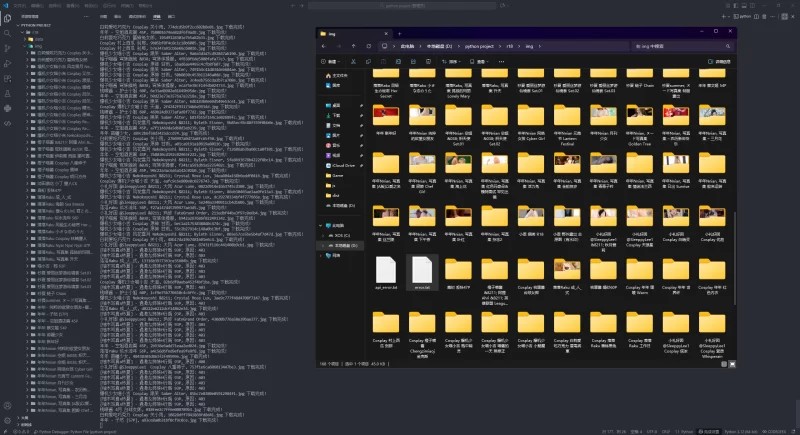The height and width of the screenshot is (435, 800).
Task: Open the Testing flask icon view
Action: (x=7, y=96)
